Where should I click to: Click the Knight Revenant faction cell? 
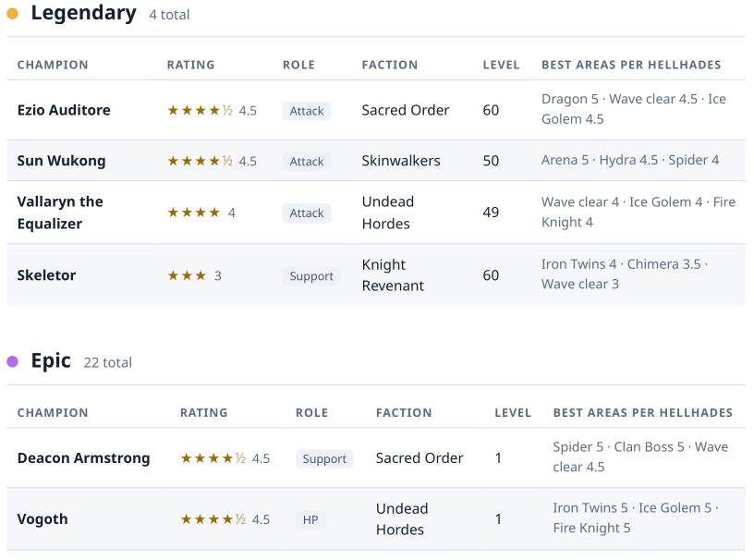pyautogui.click(x=393, y=275)
